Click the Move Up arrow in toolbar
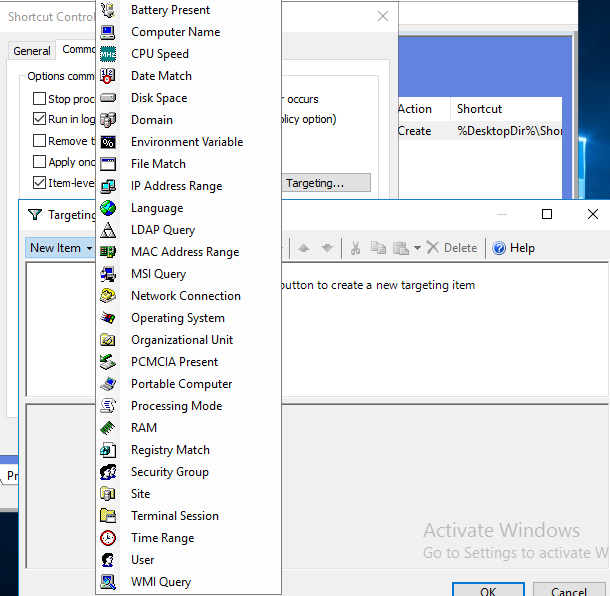Viewport: 610px width, 596px height. [x=303, y=248]
